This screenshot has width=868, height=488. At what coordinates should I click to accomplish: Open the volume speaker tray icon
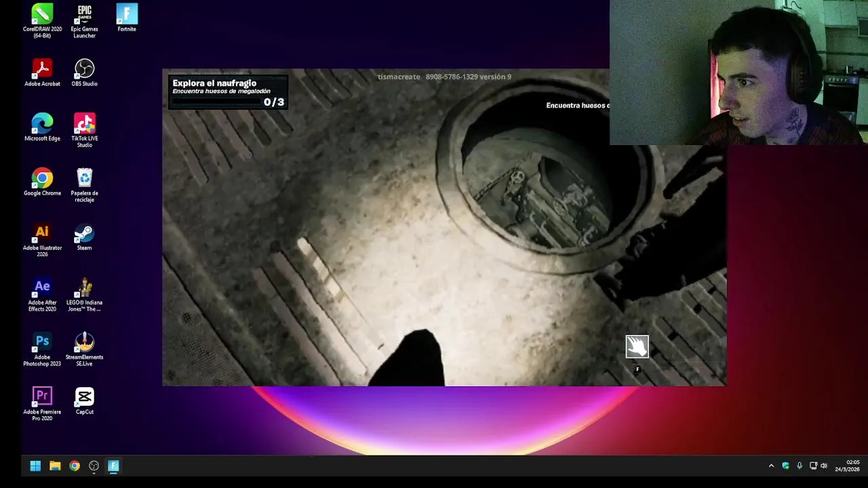click(824, 466)
